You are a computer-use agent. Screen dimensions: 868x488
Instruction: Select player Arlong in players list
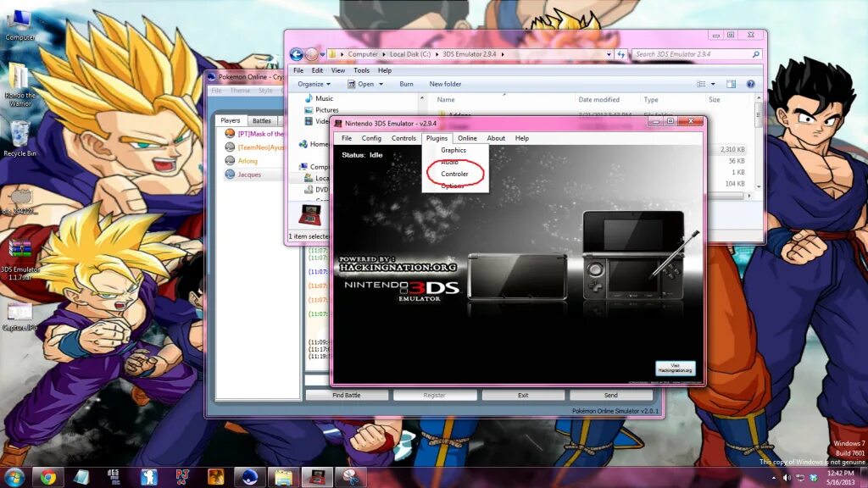248,161
